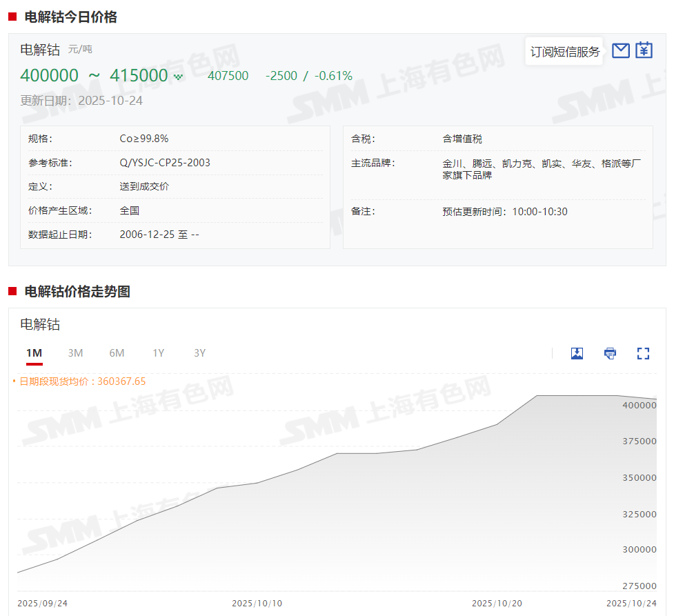The image size is (674, 616).
Task: Click the envelope SMS subscription icon
Action: tap(621, 50)
